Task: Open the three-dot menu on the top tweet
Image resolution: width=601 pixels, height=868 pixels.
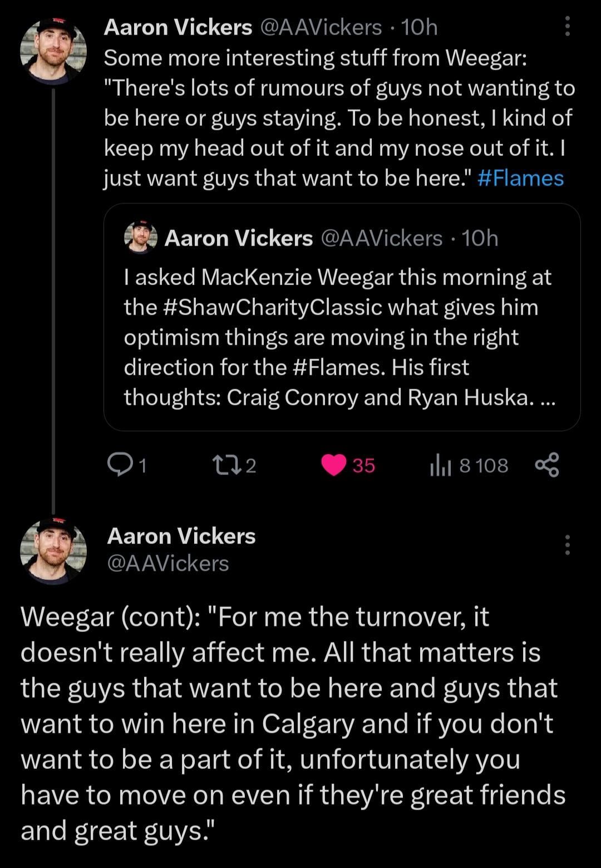Action: [567, 26]
